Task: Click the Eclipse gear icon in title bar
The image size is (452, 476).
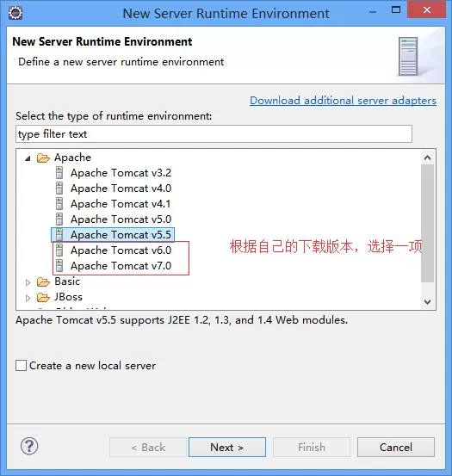Action: pyautogui.click(x=15, y=13)
